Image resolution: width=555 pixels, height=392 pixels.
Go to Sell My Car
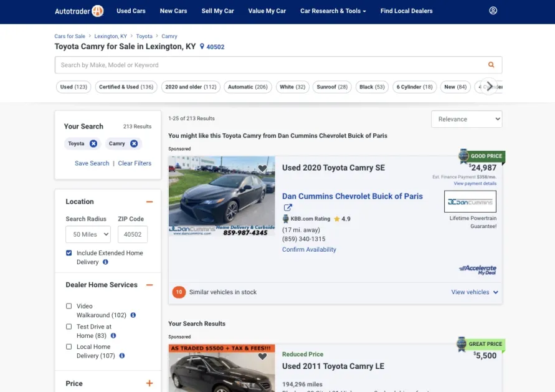tap(217, 11)
